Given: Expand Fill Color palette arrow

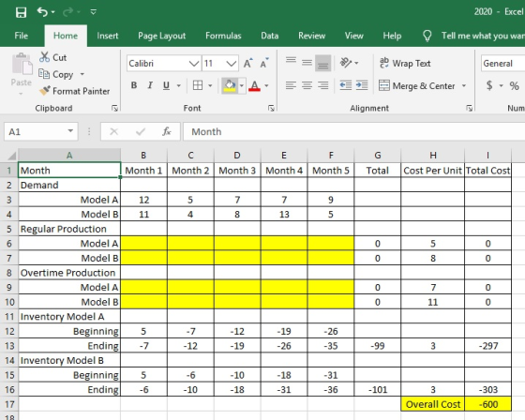Looking at the screenshot, I should point(242,85).
